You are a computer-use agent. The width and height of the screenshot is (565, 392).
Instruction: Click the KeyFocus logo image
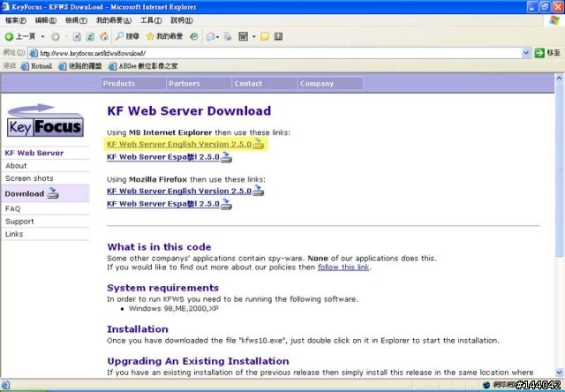[45, 121]
